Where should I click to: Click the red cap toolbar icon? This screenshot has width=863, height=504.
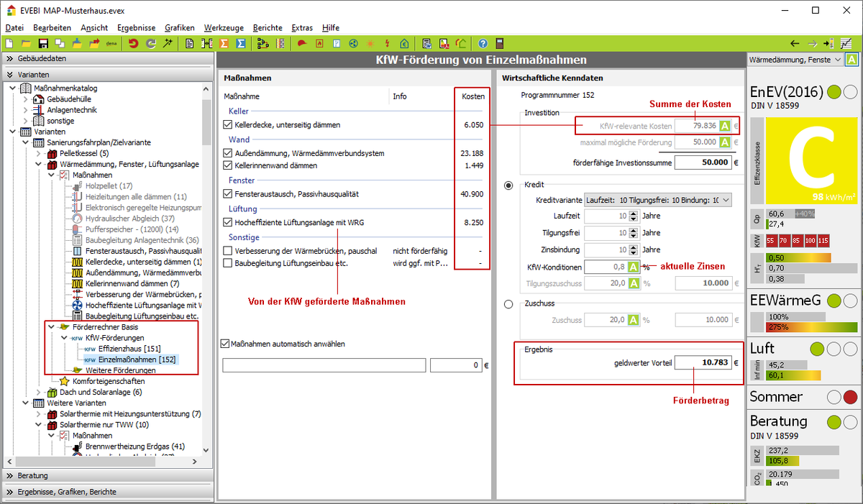coord(301,43)
